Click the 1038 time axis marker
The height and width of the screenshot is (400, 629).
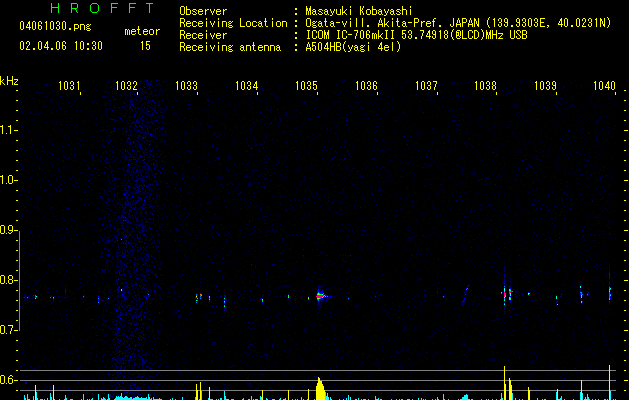click(x=485, y=85)
